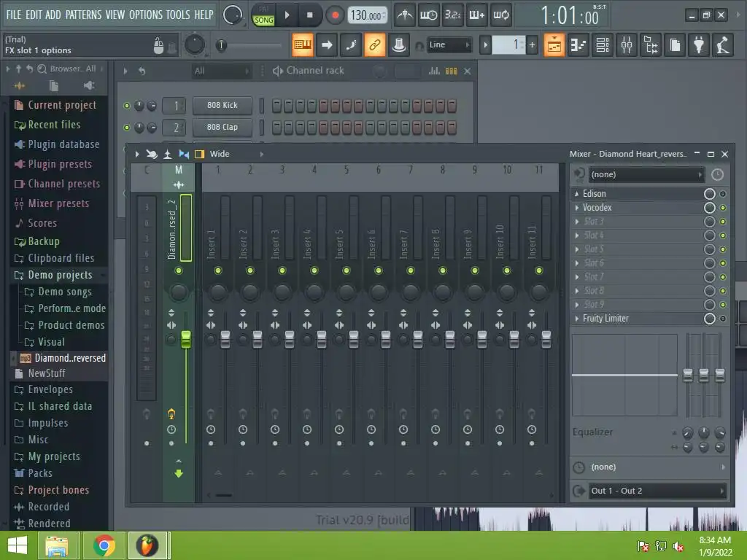Expand the Vocodex slot arrow menu
Image resolution: width=747 pixels, height=560 pixels.
(x=577, y=208)
